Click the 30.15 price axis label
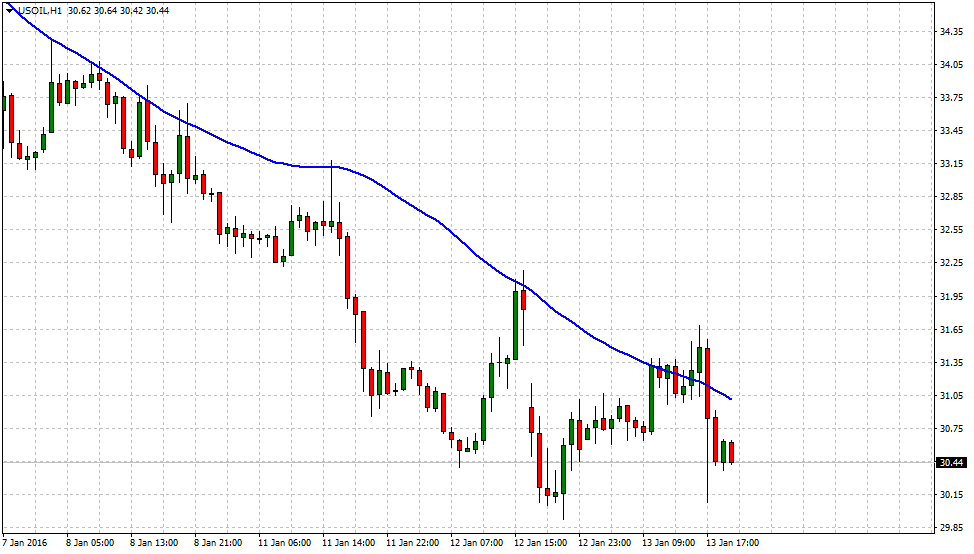The image size is (974, 554). [x=951, y=495]
